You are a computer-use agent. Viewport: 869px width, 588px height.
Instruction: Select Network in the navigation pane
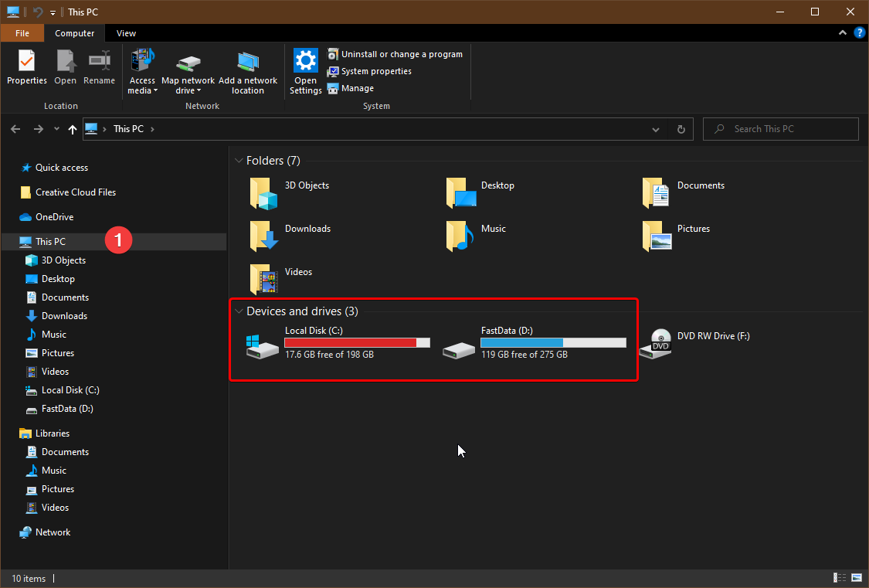pyautogui.click(x=45, y=532)
